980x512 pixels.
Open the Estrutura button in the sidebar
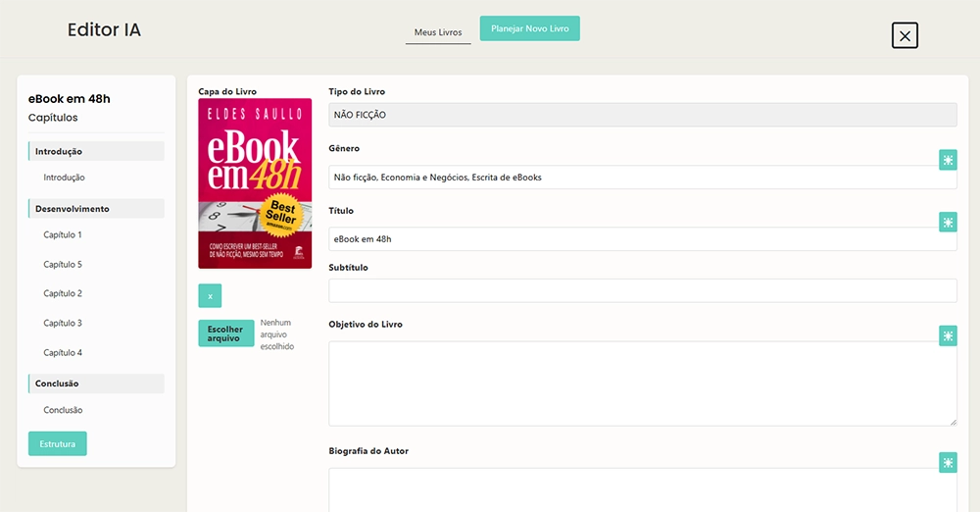[58, 443]
